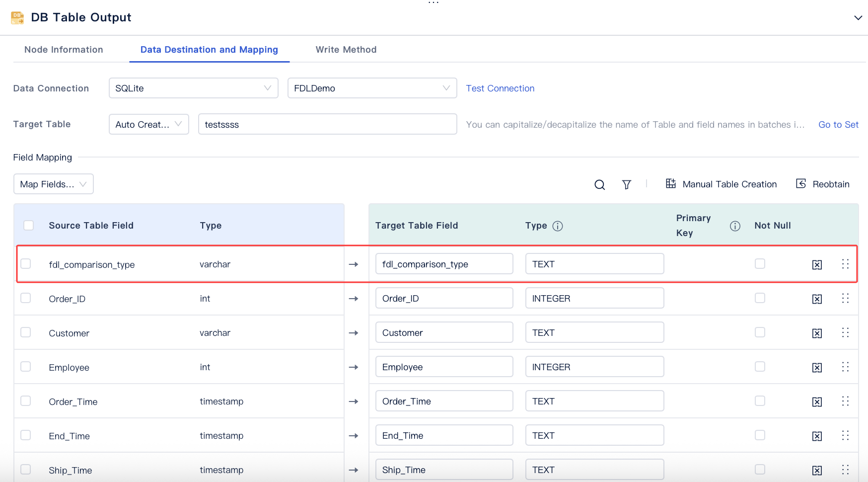The width and height of the screenshot is (868, 482).
Task: Open the TEXT type field for fdl_comparison_type
Action: click(595, 264)
